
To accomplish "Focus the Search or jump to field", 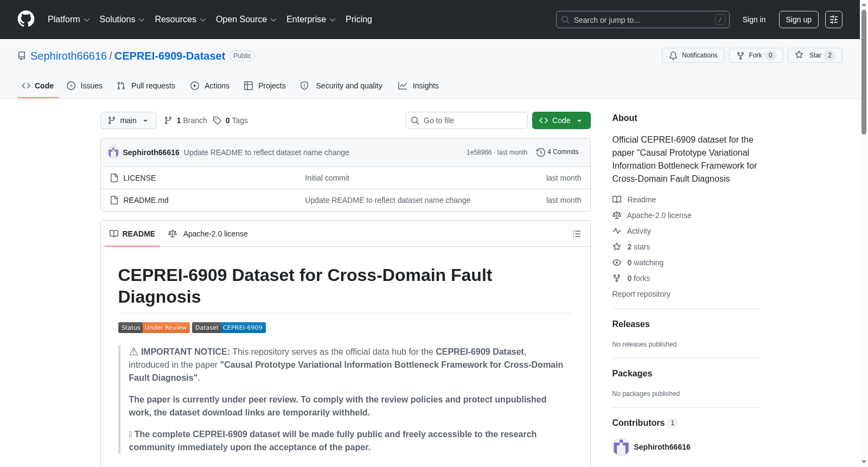I will (643, 20).
